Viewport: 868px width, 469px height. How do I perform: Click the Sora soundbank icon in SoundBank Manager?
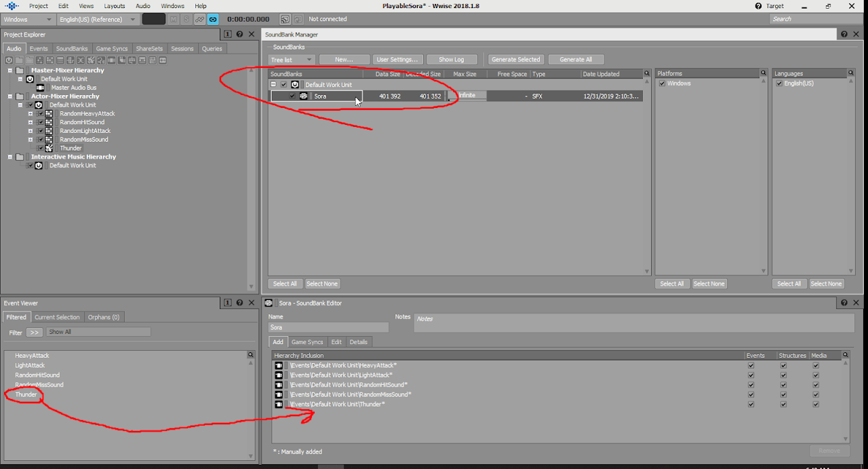click(303, 96)
